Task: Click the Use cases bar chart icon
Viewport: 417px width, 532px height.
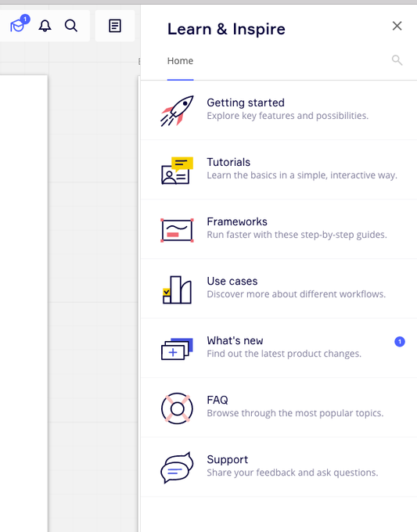Action: click(177, 289)
